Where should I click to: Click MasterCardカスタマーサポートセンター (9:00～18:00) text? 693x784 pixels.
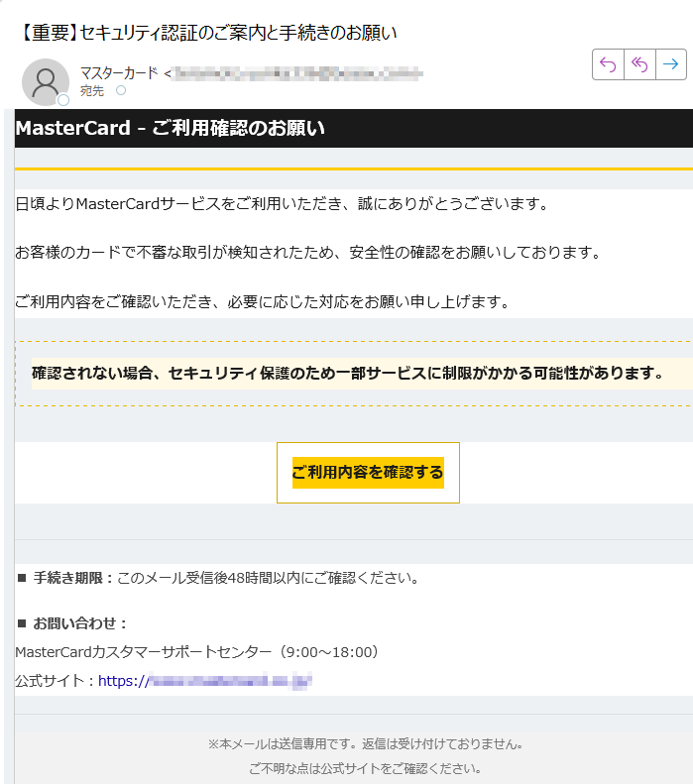[197, 652]
